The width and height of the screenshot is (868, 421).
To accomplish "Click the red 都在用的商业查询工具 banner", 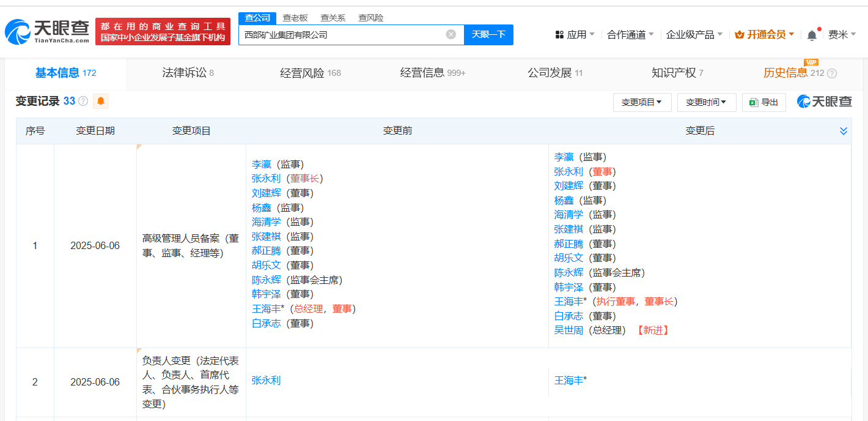I will pos(163,31).
